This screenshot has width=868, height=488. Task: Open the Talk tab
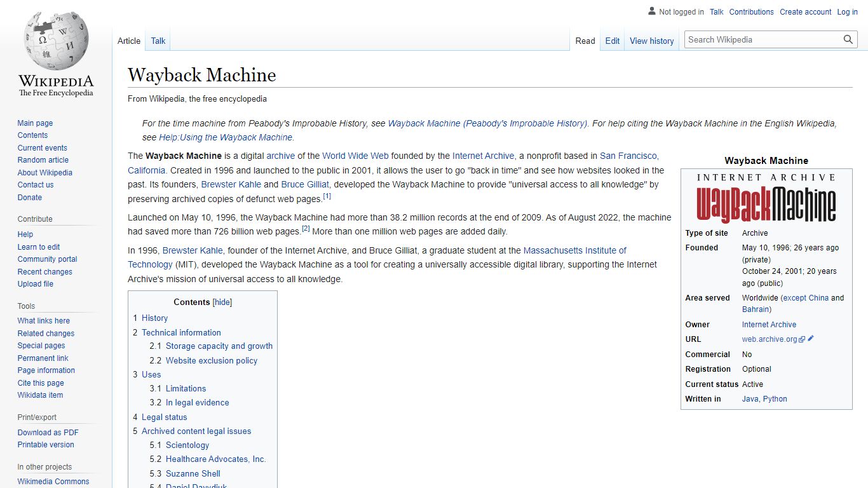coord(158,41)
